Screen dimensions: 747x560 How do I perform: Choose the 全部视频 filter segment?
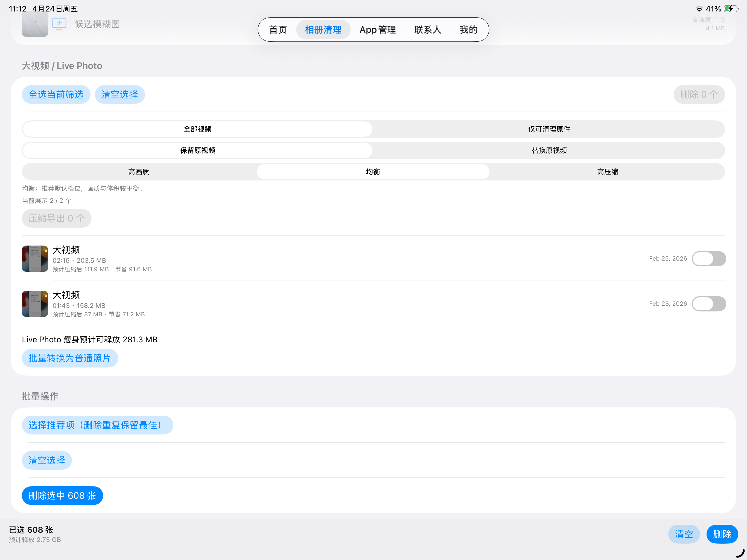[x=198, y=129]
